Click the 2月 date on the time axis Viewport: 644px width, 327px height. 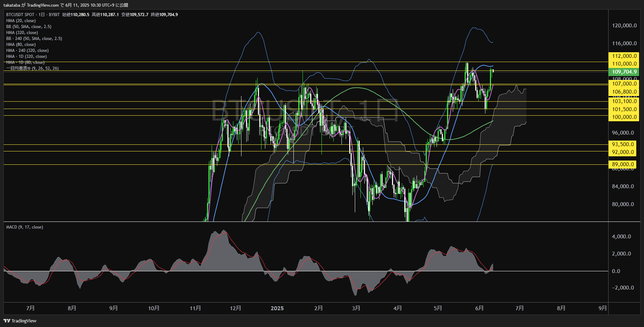point(318,308)
